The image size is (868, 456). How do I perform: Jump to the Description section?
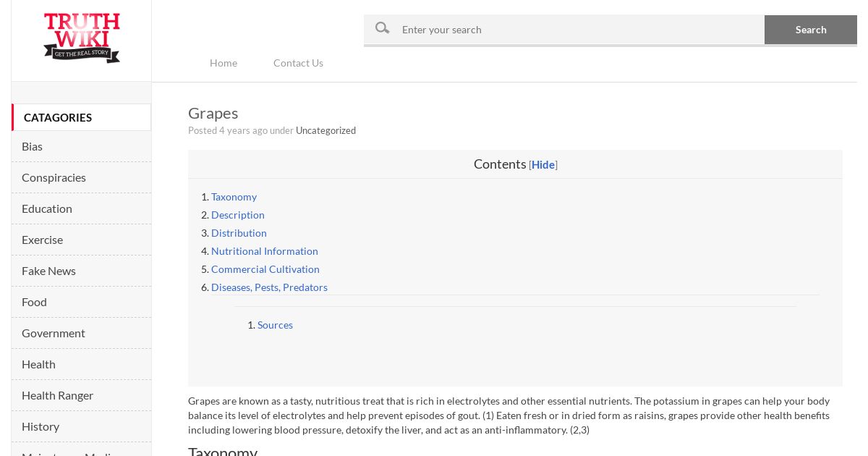[238, 215]
